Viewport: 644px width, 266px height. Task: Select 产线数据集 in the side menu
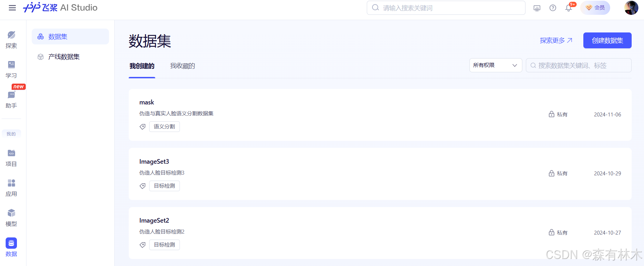click(x=70, y=57)
